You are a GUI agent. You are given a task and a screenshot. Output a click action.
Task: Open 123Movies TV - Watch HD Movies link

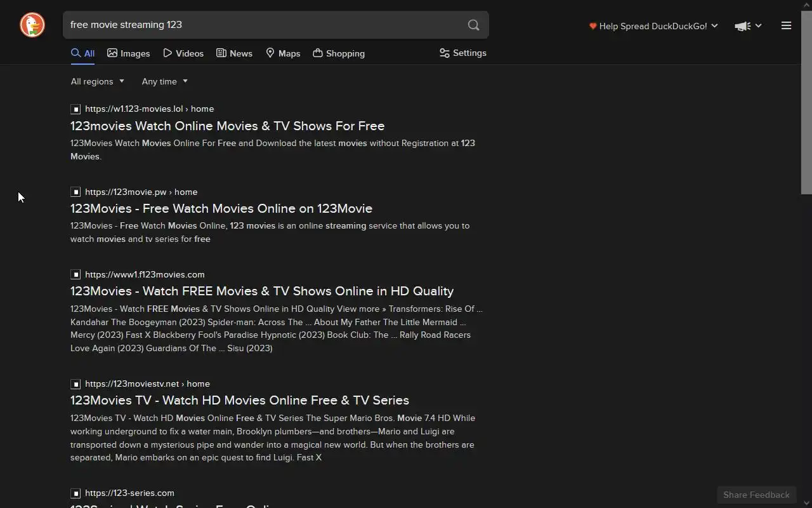[x=240, y=400]
